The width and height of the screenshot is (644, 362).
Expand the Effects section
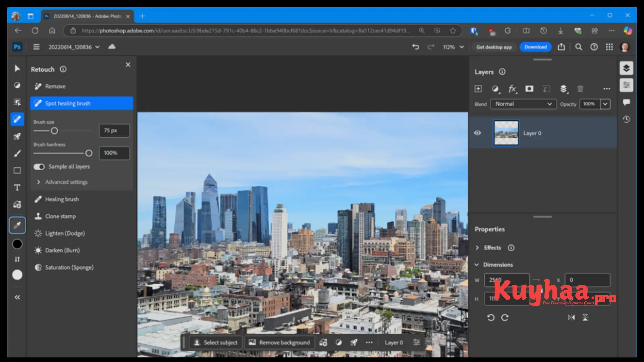click(x=477, y=248)
